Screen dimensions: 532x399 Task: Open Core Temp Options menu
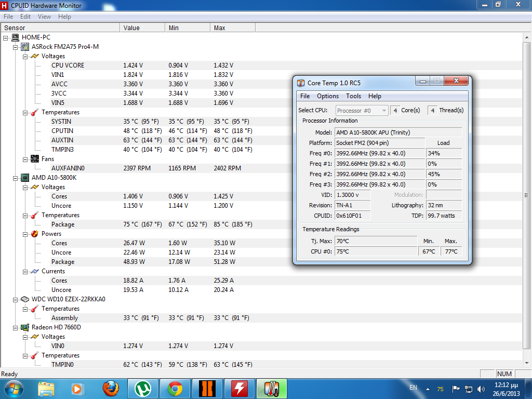click(328, 96)
